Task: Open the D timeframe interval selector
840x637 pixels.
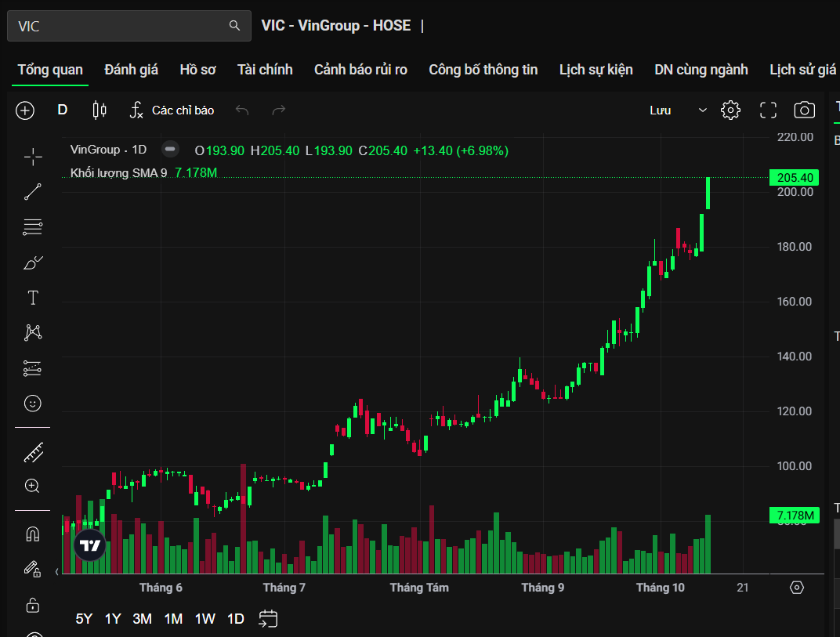Action: click(x=63, y=110)
